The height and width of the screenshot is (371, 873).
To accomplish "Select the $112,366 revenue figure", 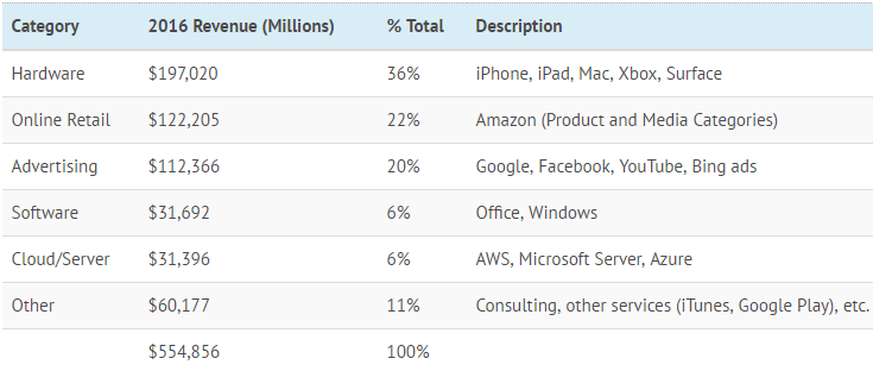I will coord(184,167).
